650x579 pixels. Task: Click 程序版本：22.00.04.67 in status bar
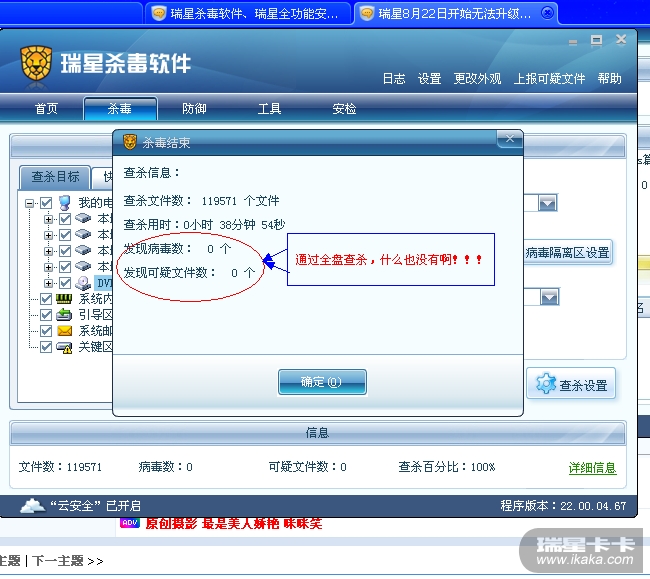pyautogui.click(x=563, y=506)
